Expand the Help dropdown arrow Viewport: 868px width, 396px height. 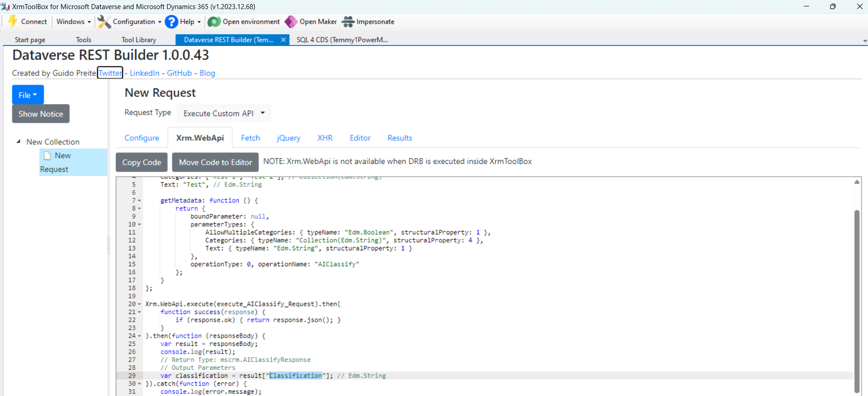(199, 22)
